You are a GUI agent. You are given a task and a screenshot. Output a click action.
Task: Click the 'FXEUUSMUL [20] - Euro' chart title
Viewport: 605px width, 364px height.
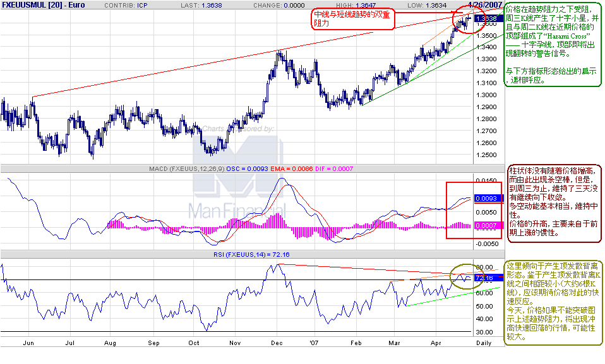click(x=43, y=5)
